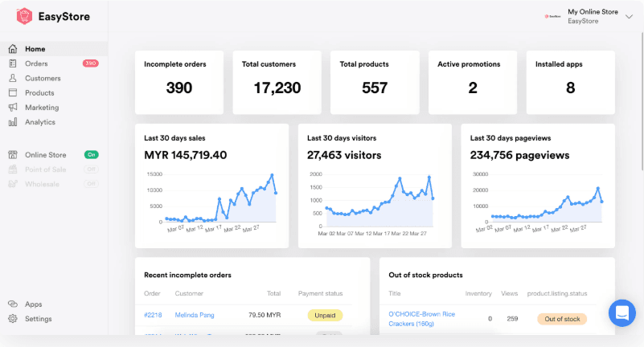Viewport: 644px width, 347px height.
Task: Click the Marketing megaphone icon
Action: click(13, 108)
